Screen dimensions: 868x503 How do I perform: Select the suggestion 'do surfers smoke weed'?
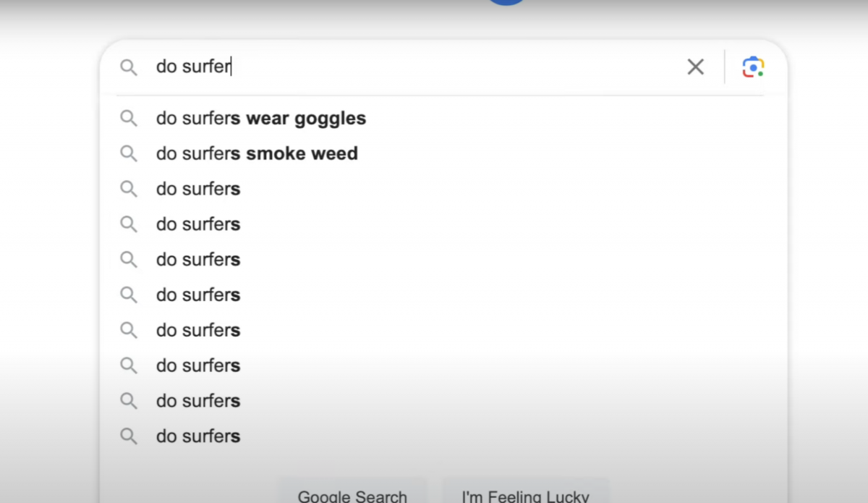tap(257, 153)
